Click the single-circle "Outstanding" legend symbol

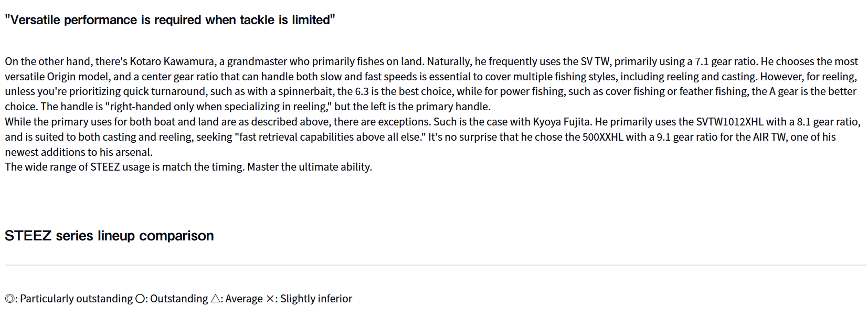coord(140,299)
